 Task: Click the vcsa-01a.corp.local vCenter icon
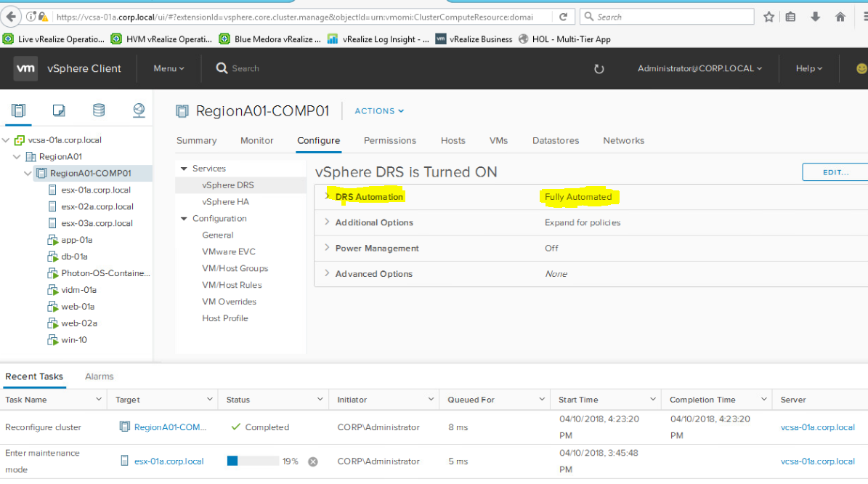pos(20,140)
